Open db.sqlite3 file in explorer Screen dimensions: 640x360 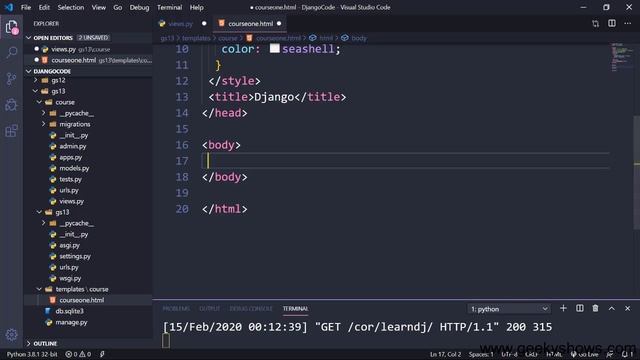pos(69,311)
